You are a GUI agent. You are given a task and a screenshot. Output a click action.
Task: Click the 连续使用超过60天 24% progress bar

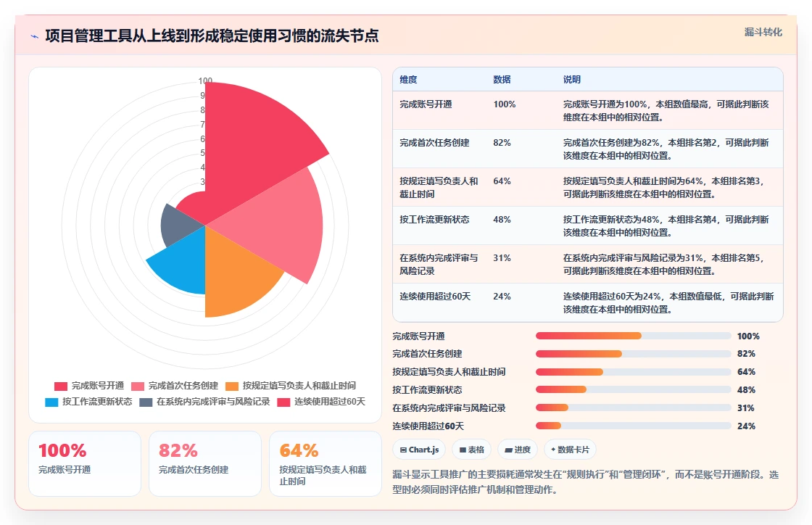click(x=634, y=426)
